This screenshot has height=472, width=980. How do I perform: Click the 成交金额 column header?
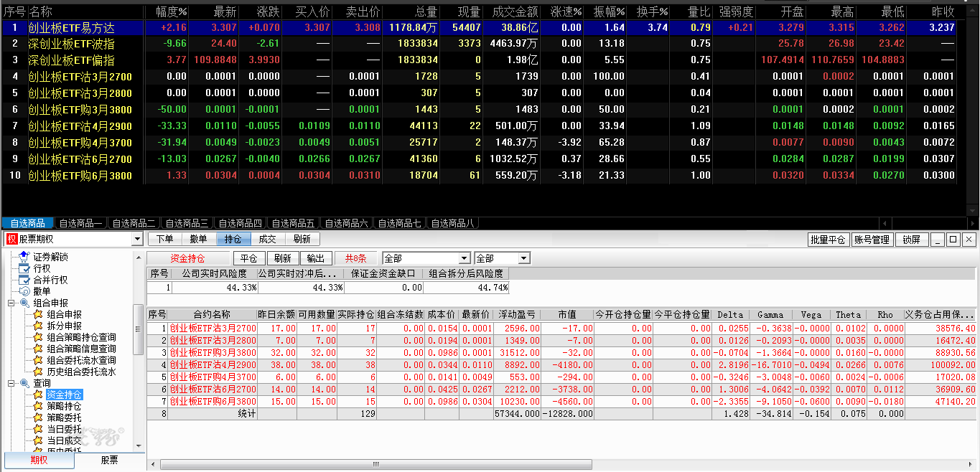click(515, 12)
